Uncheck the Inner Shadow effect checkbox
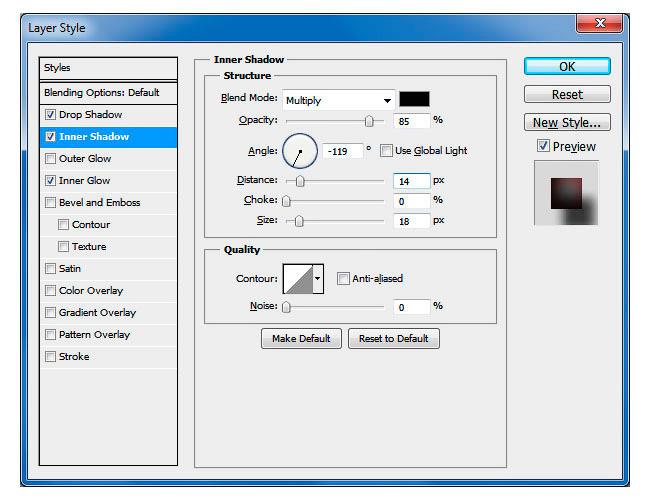Image resolution: width=650 pixels, height=499 pixels. [x=50, y=136]
